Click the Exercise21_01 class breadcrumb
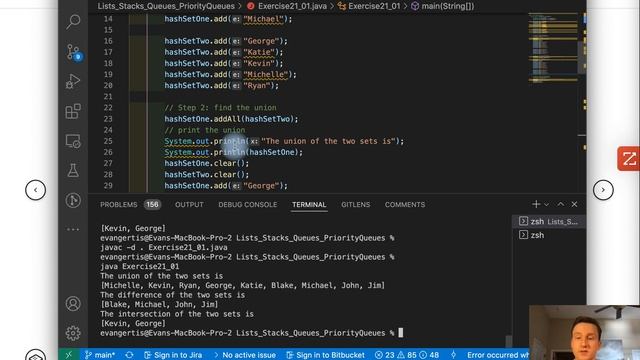The image size is (640, 360). click(x=369, y=6)
